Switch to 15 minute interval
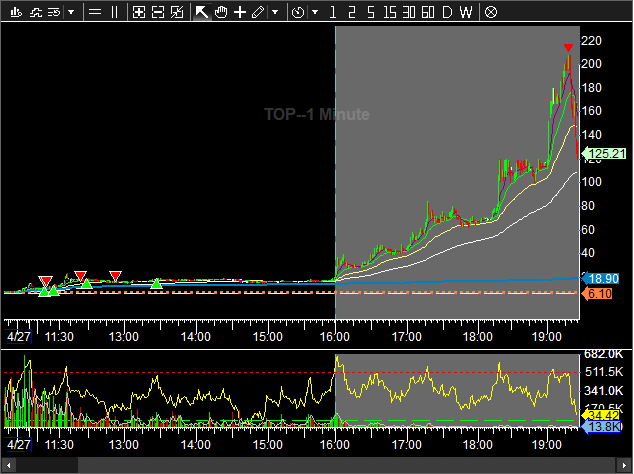634x474 pixels. (390, 13)
